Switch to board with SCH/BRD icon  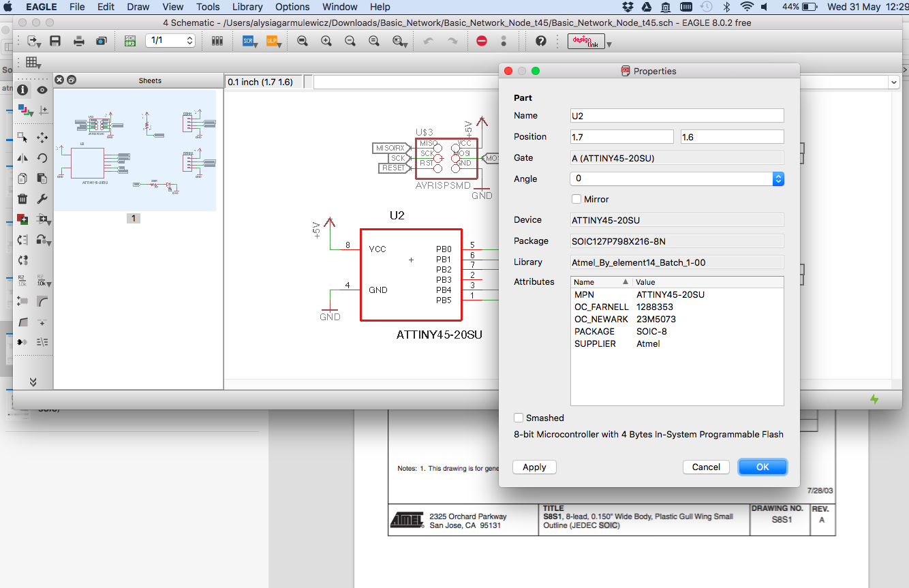tap(129, 41)
